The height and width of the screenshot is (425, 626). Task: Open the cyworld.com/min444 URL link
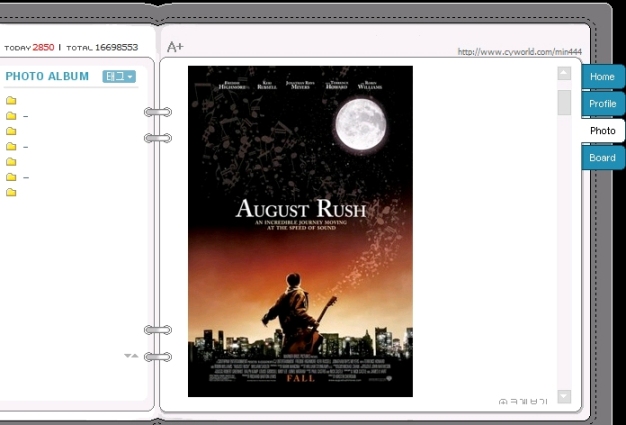point(519,51)
